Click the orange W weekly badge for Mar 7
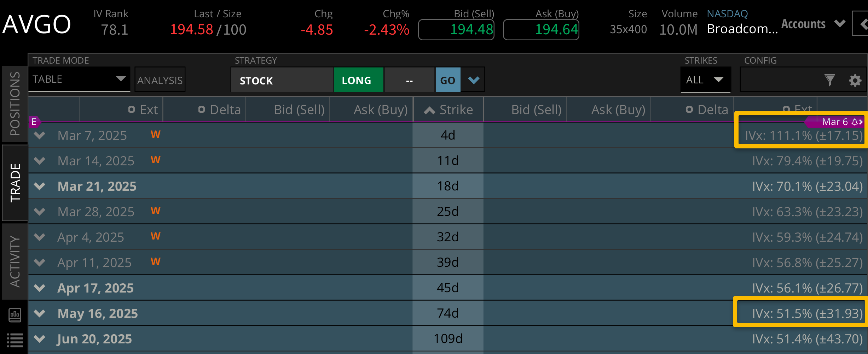 pos(156,135)
